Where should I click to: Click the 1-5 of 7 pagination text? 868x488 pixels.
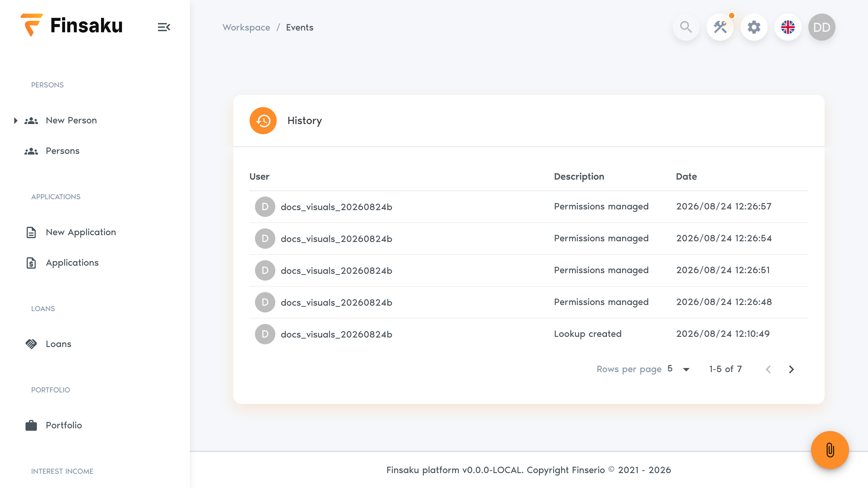pos(726,369)
